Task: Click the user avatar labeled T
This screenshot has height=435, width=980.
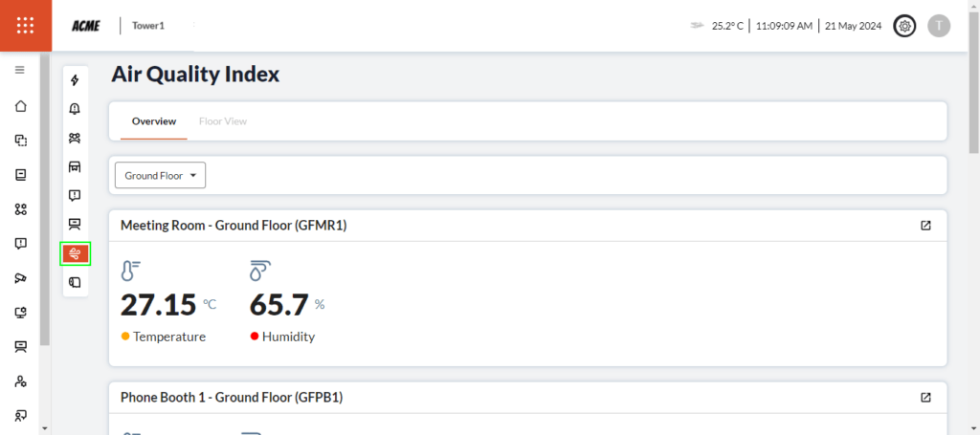Action: pos(939,26)
